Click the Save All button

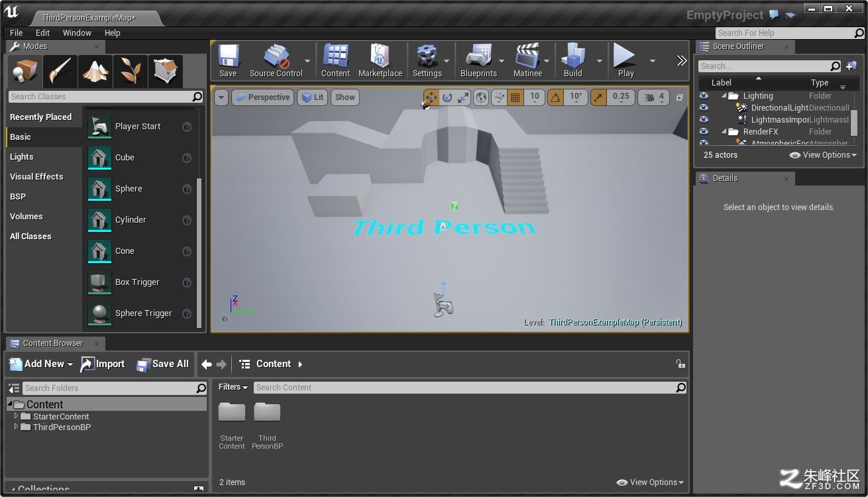tap(162, 364)
